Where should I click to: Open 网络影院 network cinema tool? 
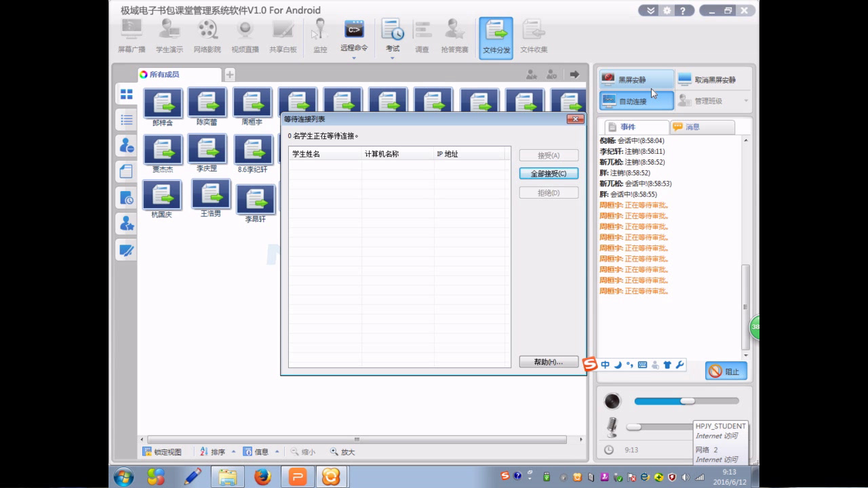pyautogui.click(x=207, y=37)
